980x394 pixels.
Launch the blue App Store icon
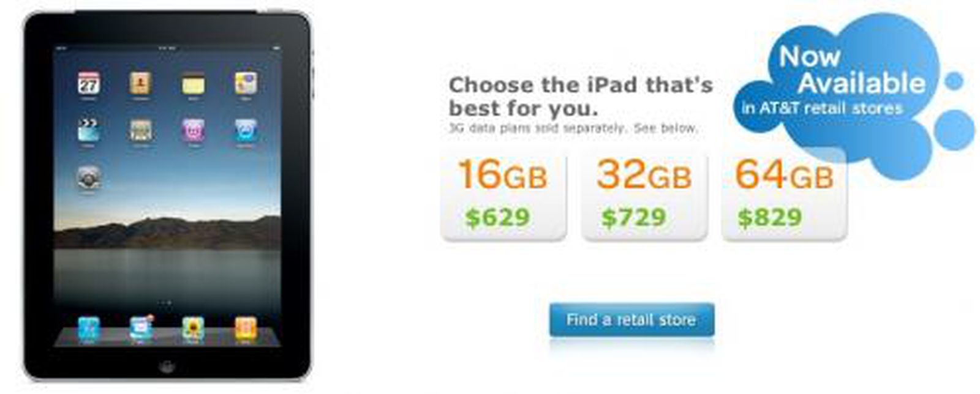pos(246,130)
